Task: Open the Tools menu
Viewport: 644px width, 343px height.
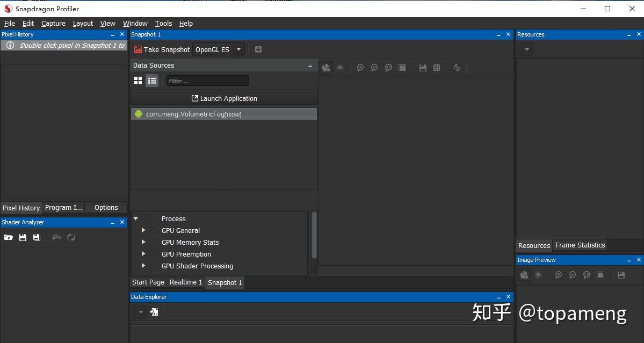Action: pyautogui.click(x=163, y=24)
